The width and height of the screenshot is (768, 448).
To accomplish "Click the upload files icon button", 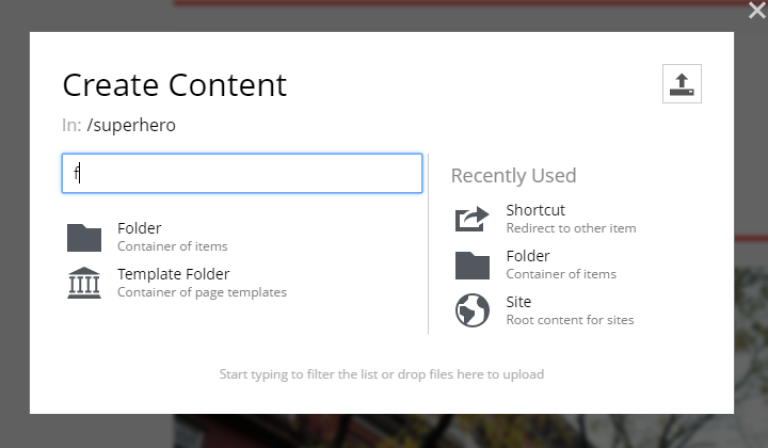I will pos(682,84).
